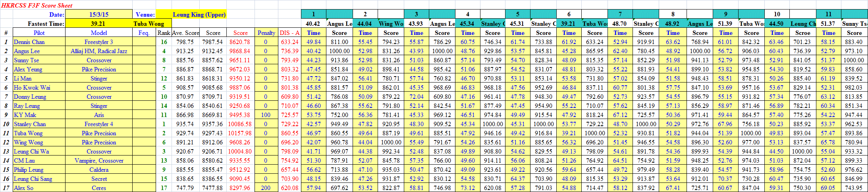
Task: Click the Dennis Chan pilot name
Action: click(x=29, y=42)
